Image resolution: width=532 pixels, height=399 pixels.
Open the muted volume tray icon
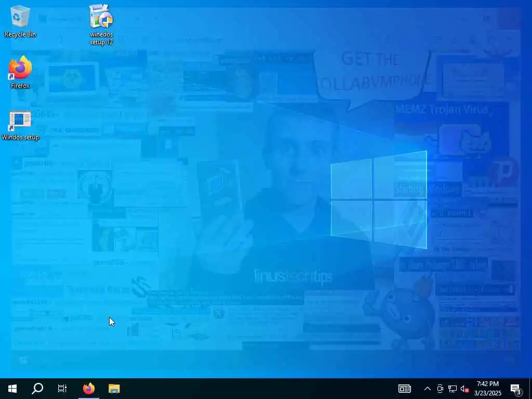[465, 389]
